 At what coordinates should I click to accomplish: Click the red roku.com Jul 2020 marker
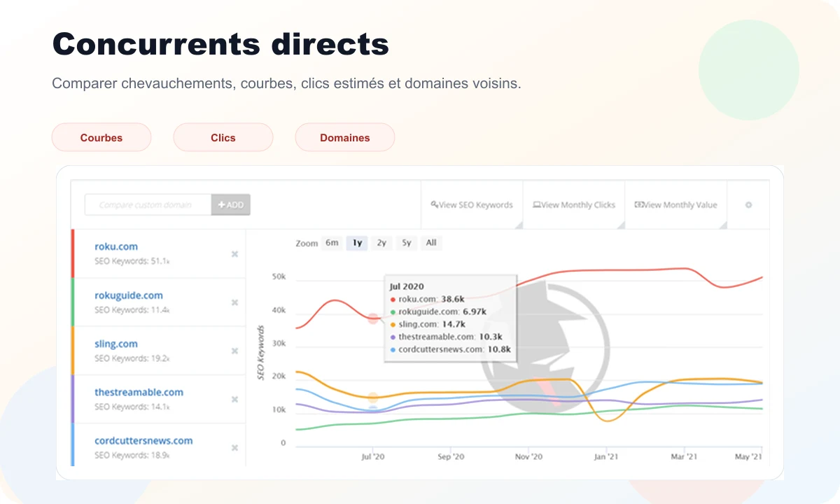(x=373, y=318)
